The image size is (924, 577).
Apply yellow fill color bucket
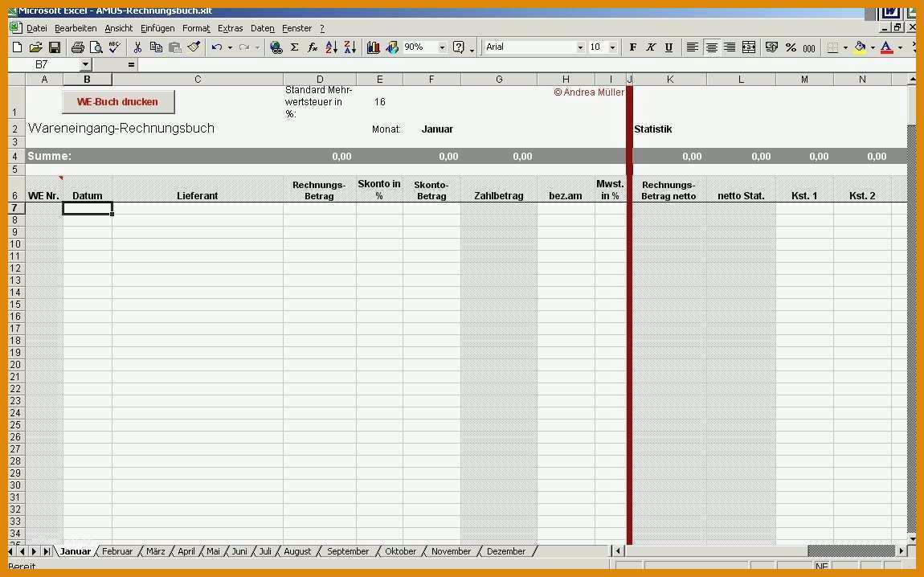(x=861, y=47)
